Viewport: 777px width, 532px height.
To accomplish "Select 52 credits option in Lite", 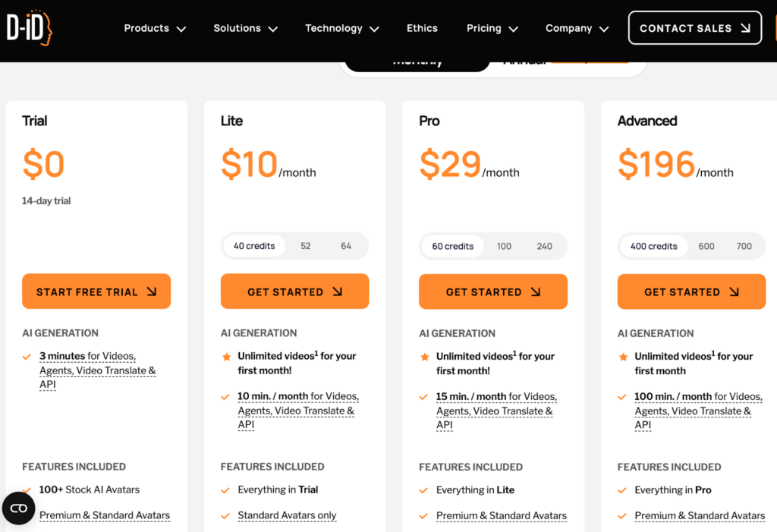I will pyautogui.click(x=306, y=246).
